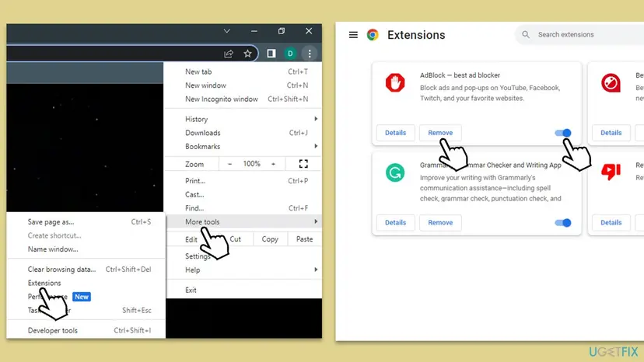Screen dimensions: 644x362
Task: Click the browser address bar
Action: coord(132,54)
